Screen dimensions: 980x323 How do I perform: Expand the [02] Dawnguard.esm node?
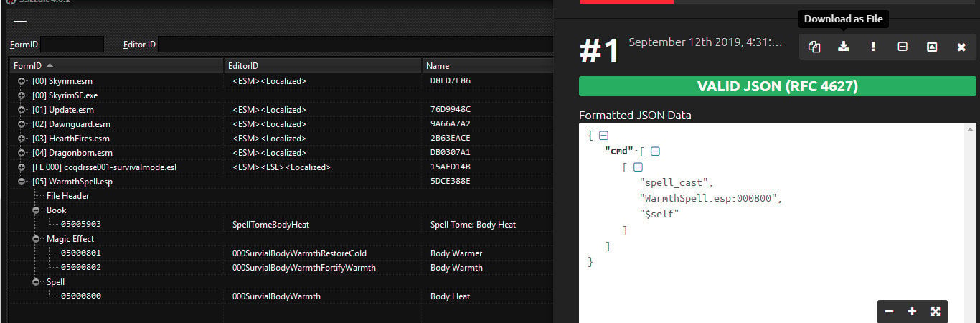tap(22, 124)
